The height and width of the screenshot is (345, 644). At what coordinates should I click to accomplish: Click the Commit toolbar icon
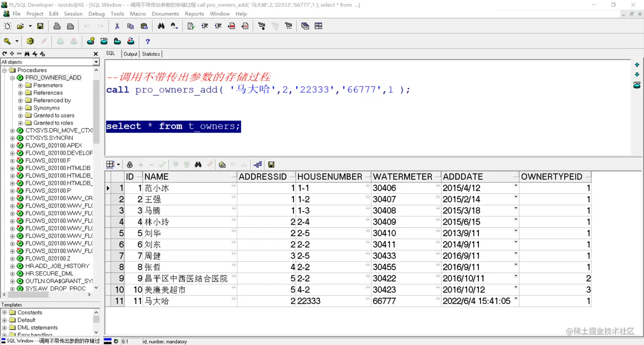[60, 41]
